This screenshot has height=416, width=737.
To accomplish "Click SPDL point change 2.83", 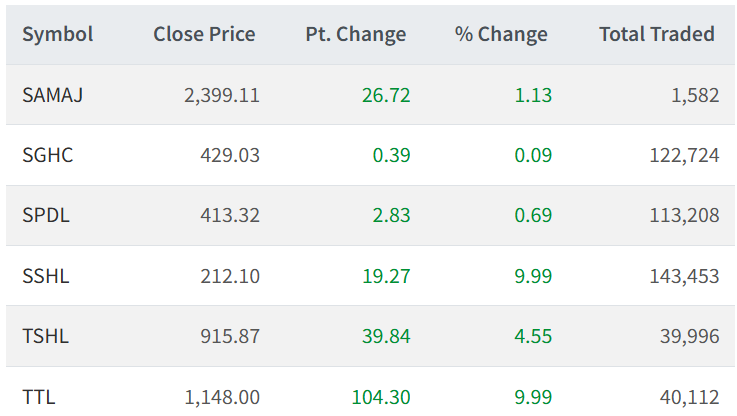I will (392, 215).
